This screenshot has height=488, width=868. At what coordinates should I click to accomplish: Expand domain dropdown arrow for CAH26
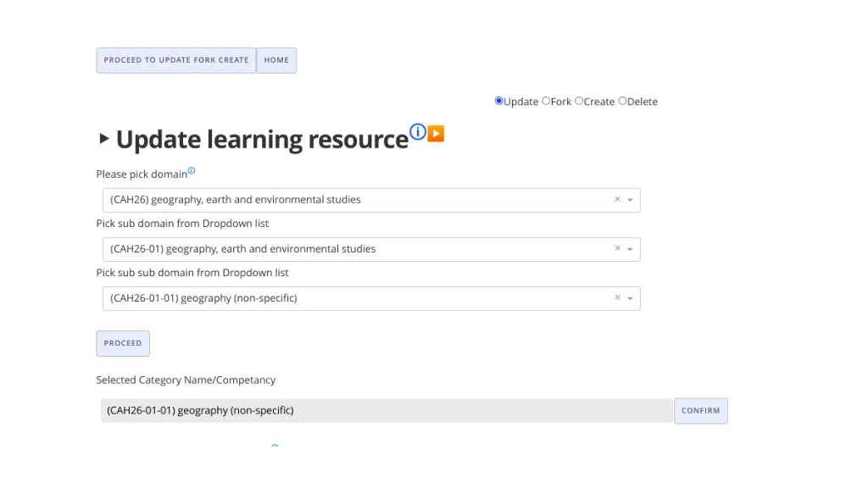click(x=630, y=200)
